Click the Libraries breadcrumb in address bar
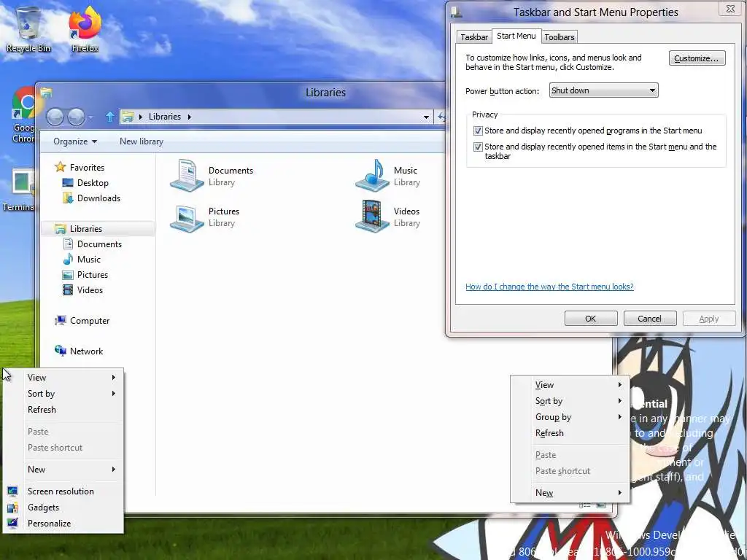 pyautogui.click(x=165, y=117)
